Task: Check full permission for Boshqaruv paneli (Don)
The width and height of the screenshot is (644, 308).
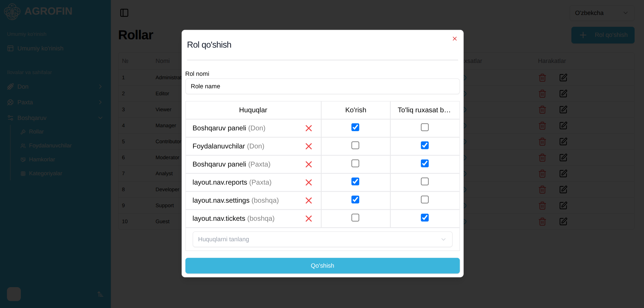Action: (424, 127)
